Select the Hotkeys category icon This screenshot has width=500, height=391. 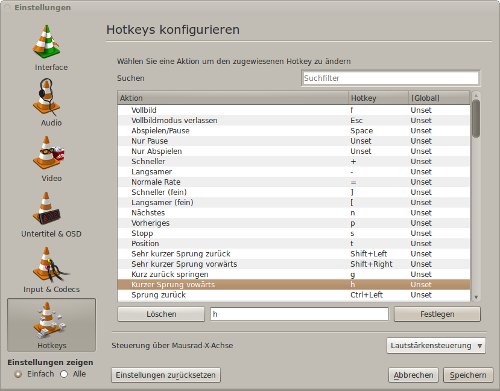[51, 325]
